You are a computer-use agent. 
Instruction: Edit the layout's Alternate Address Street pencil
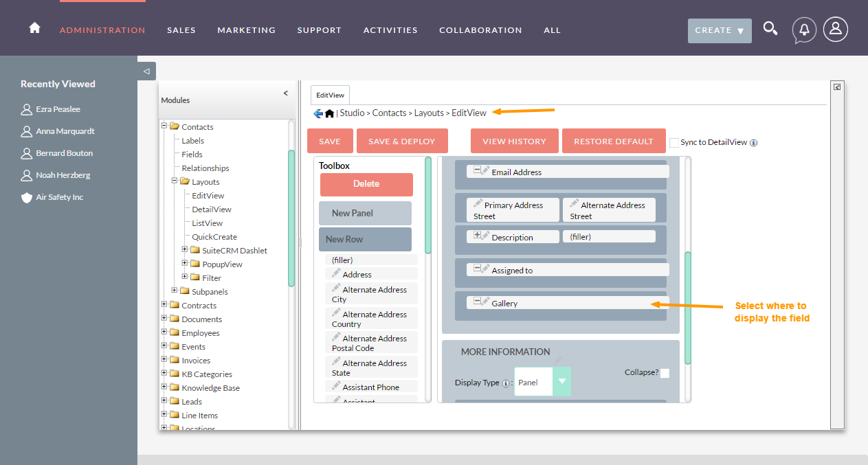pyautogui.click(x=575, y=203)
